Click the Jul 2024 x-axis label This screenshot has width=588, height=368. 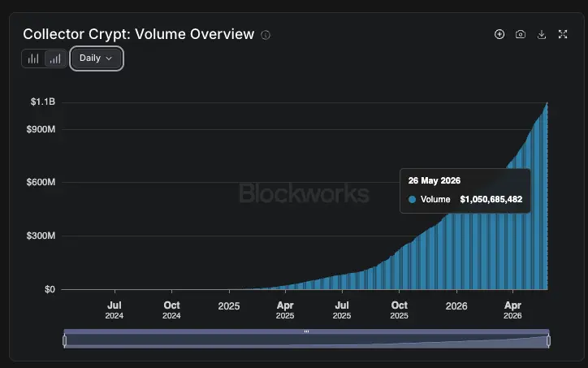click(115, 310)
